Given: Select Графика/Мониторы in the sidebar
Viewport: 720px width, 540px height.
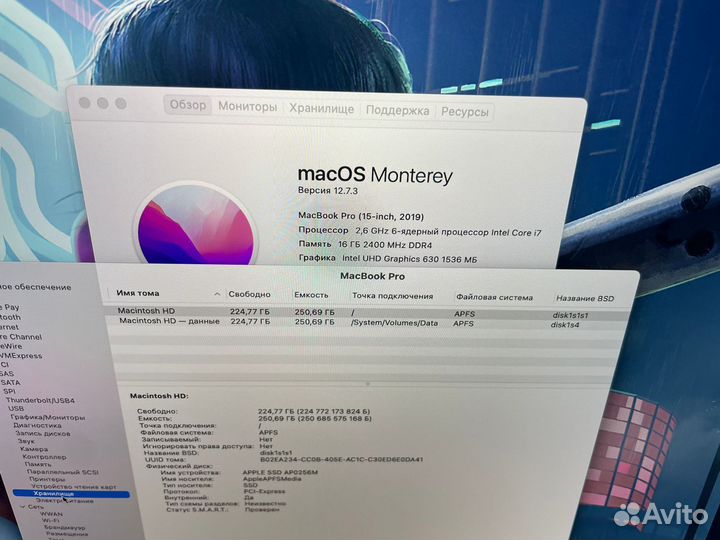Looking at the screenshot, I should [x=48, y=417].
